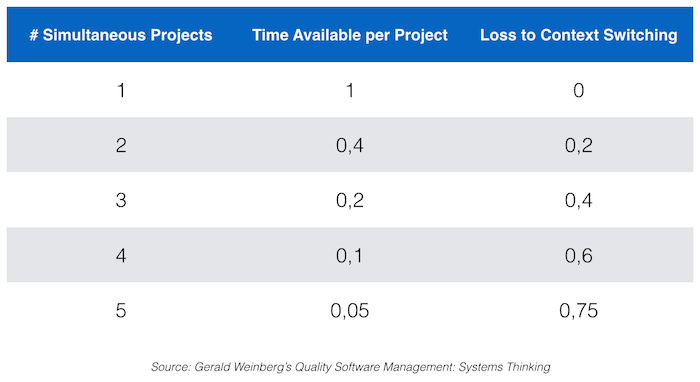700x382 pixels.
Task: Select the cell with 2 simultaneous projects
Action: coord(121,145)
